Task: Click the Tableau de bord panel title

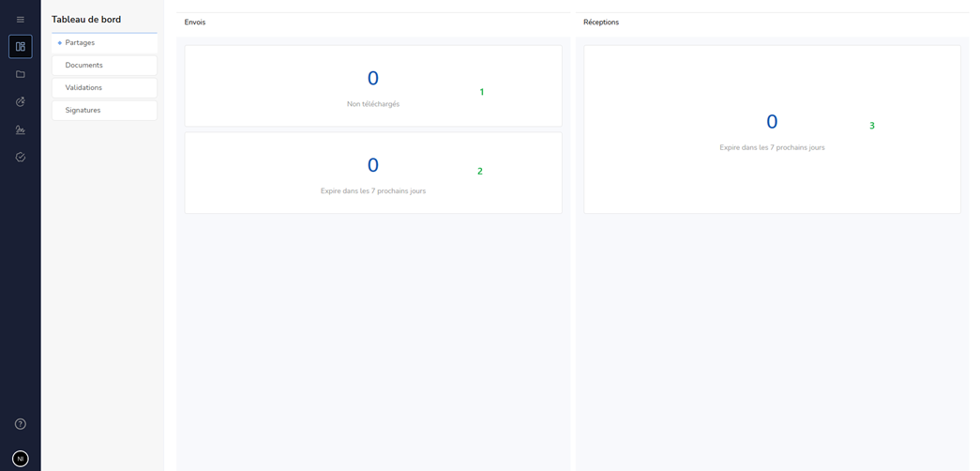Action: pyautogui.click(x=86, y=20)
